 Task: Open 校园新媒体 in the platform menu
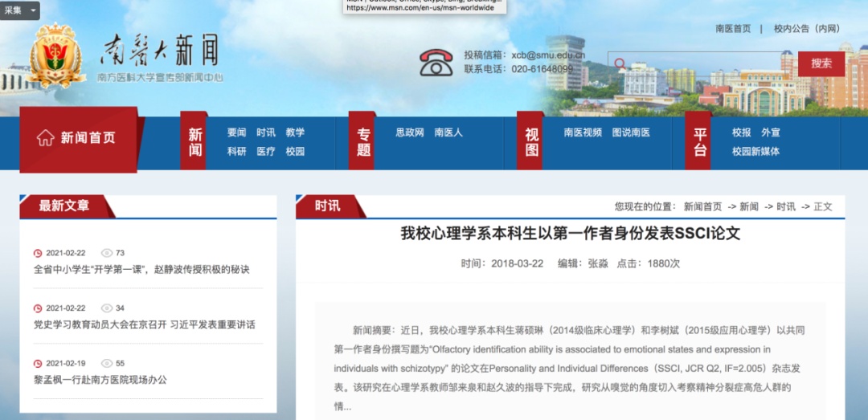tap(755, 151)
